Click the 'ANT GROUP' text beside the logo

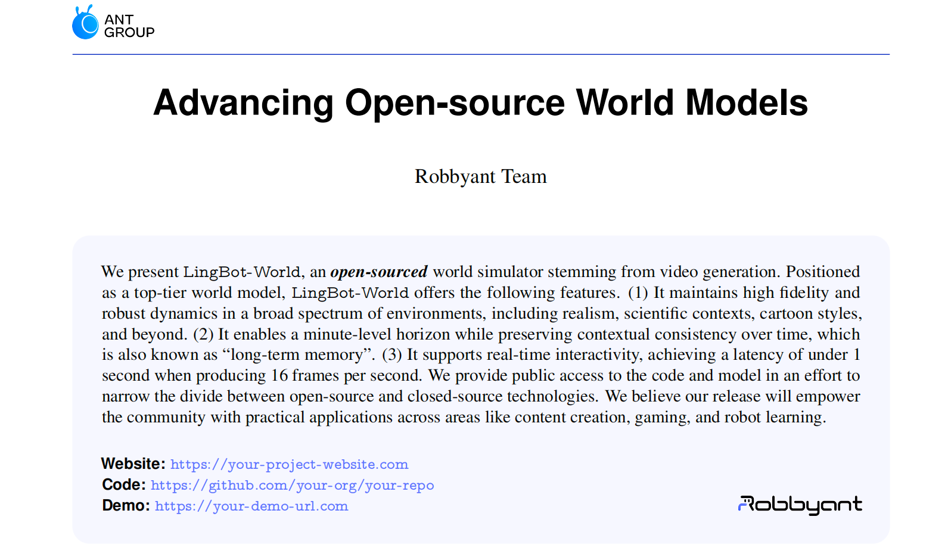pos(129,26)
